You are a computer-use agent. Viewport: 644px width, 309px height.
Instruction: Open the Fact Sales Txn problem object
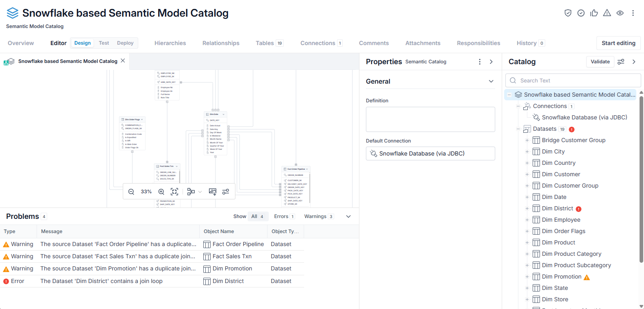[232, 256]
